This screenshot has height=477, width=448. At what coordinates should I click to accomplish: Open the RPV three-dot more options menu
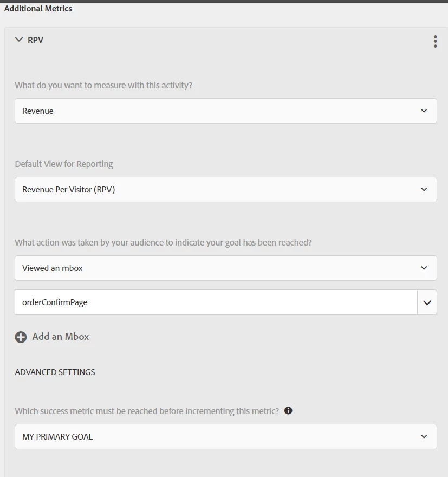click(x=435, y=42)
